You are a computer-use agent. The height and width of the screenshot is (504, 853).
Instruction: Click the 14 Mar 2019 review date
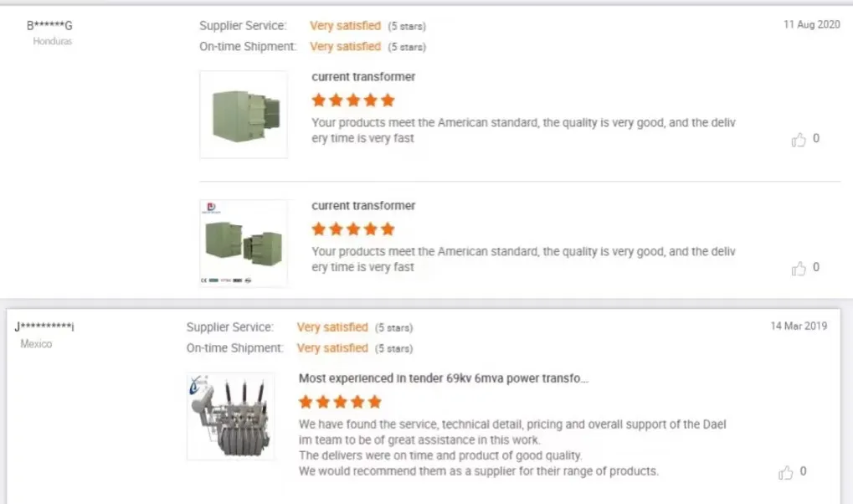pos(799,327)
